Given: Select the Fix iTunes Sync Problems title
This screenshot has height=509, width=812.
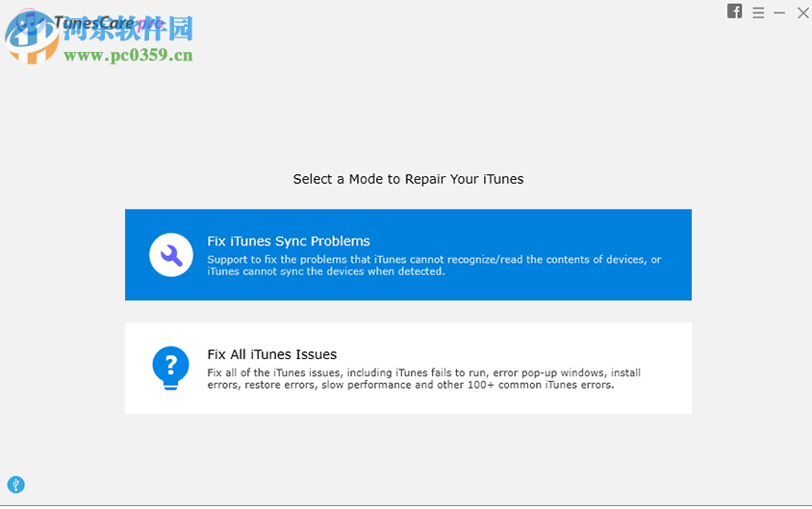Looking at the screenshot, I should point(289,241).
